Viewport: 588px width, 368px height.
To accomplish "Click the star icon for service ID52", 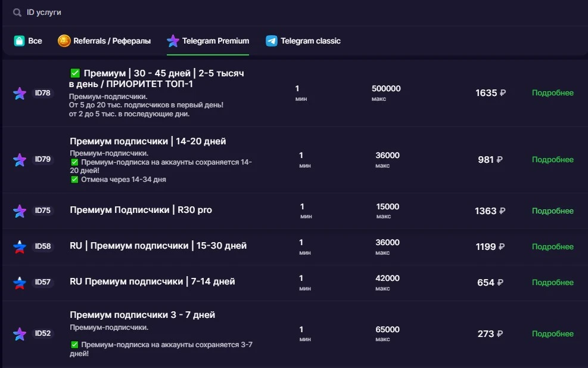I will pos(20,333).
